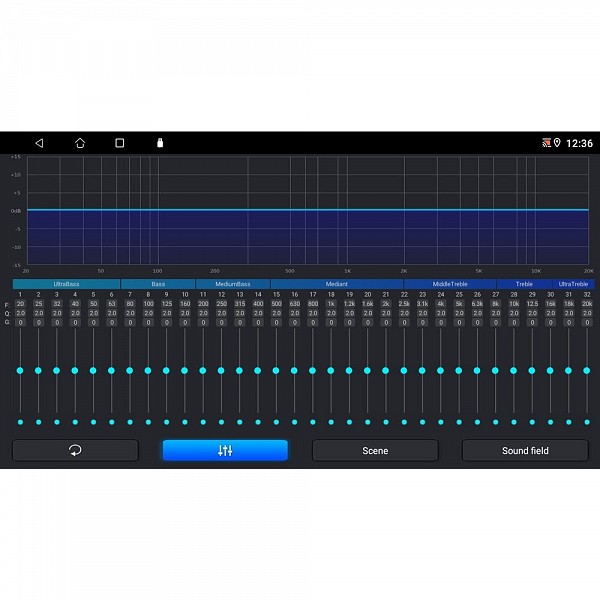Select the Mediant band group header
600x600 pixels.
336,284
